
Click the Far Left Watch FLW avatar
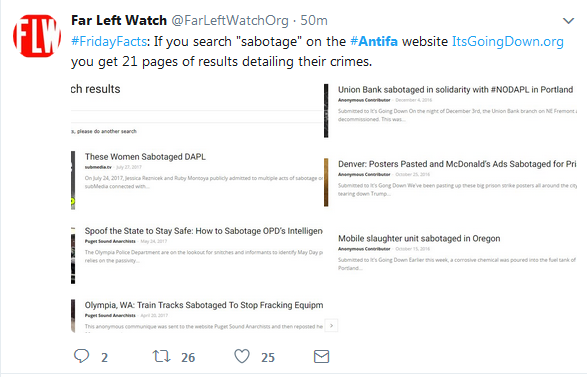click(x=37, y=36)
